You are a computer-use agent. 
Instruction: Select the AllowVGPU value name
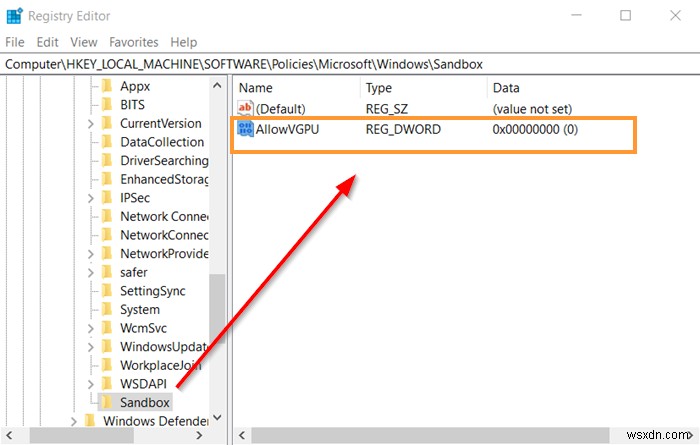click(x=288, y=129)
